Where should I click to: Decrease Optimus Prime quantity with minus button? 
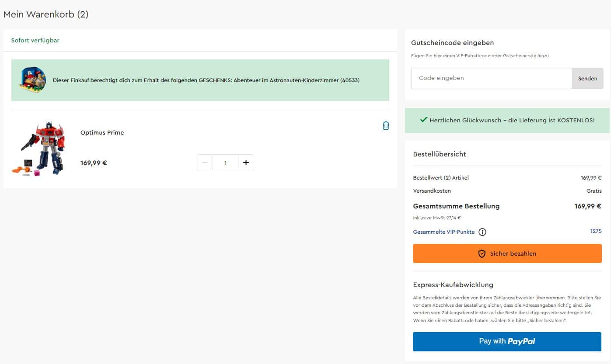click(205, 163)
